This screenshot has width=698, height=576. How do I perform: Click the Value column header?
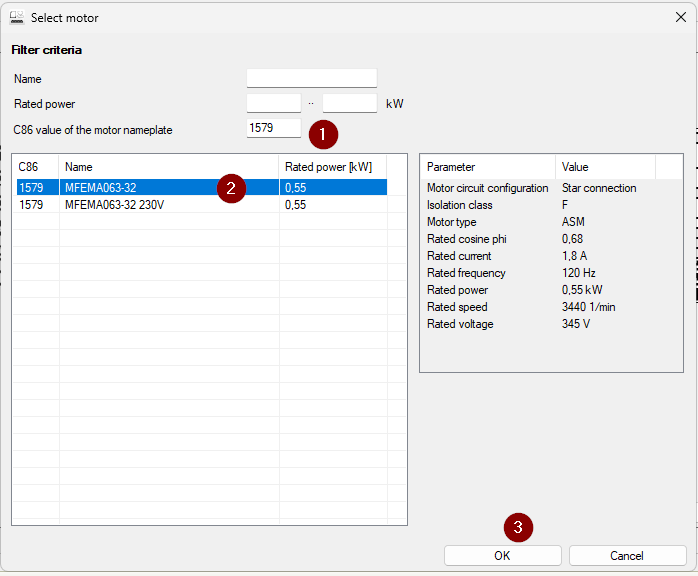pos(605,167)
